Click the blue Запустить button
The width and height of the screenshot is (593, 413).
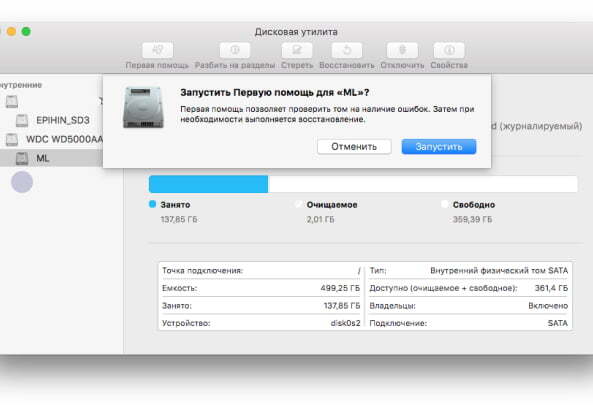[439, 147]
